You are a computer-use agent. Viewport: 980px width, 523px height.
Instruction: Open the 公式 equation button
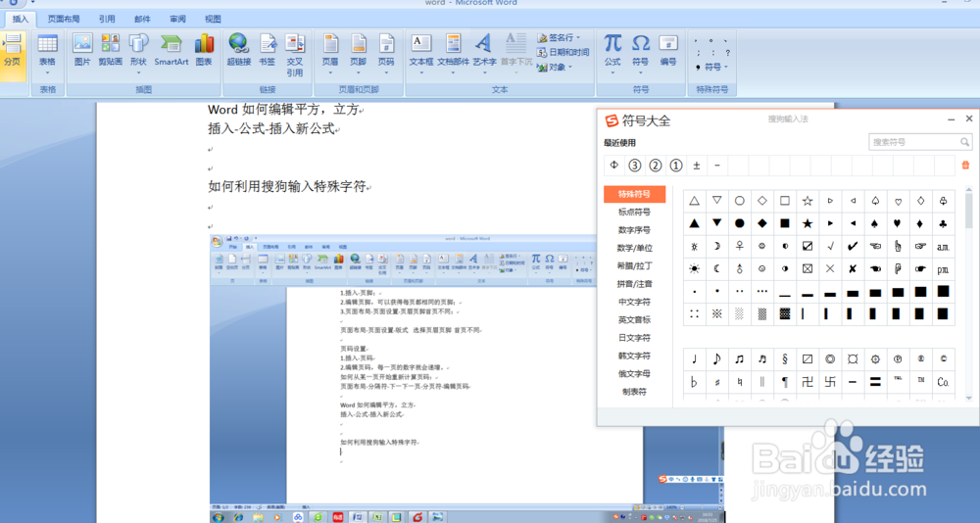(x=612, y=54)
